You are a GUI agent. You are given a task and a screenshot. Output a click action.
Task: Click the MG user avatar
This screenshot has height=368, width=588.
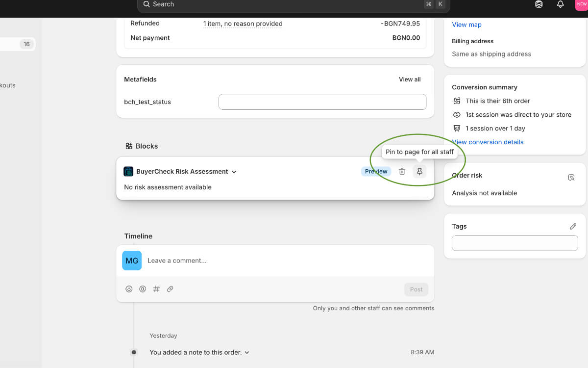click(132, 261)
